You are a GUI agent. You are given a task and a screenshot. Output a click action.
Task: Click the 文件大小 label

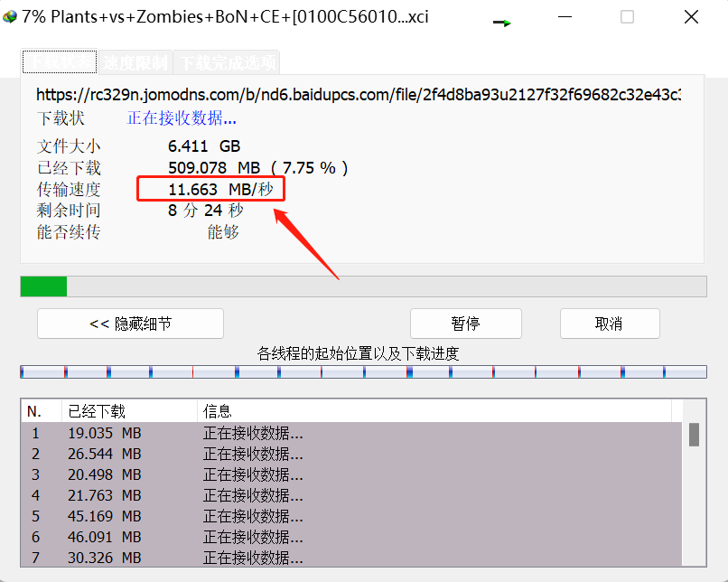(69, 146)
